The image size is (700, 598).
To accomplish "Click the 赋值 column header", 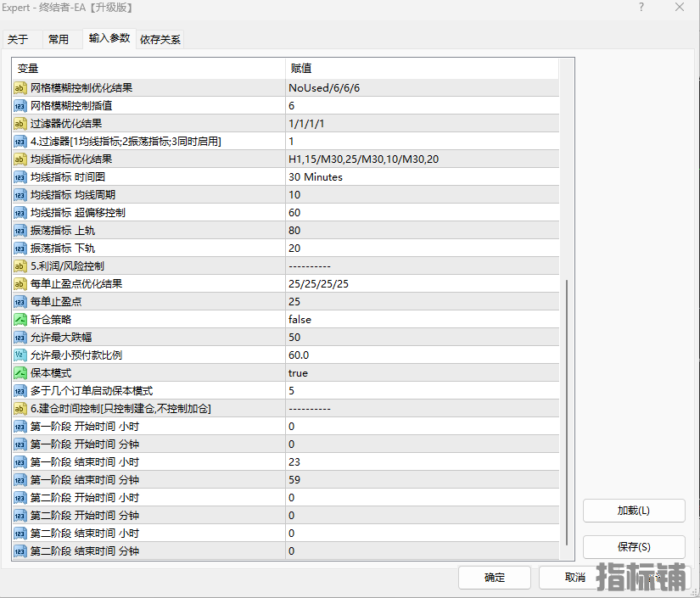I will (423, 68).
